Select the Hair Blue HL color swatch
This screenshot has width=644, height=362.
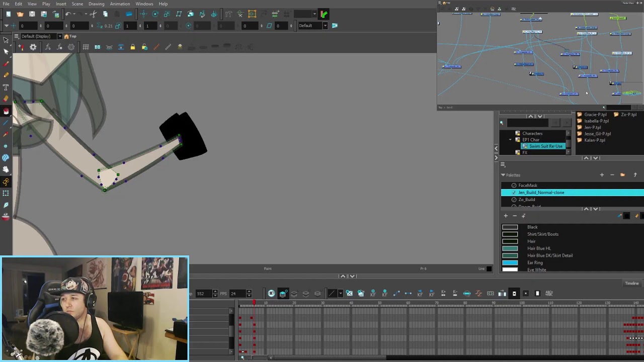click(510, 248)
